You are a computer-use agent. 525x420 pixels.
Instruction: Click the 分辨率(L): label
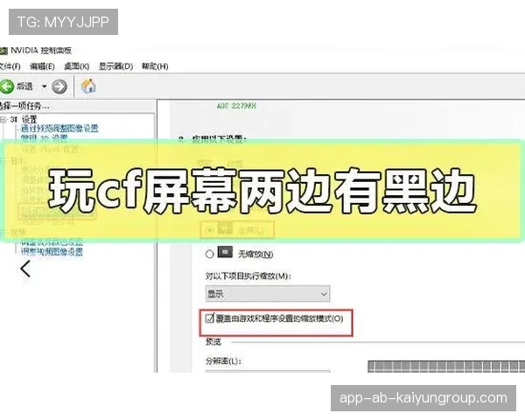coord(223,361)
